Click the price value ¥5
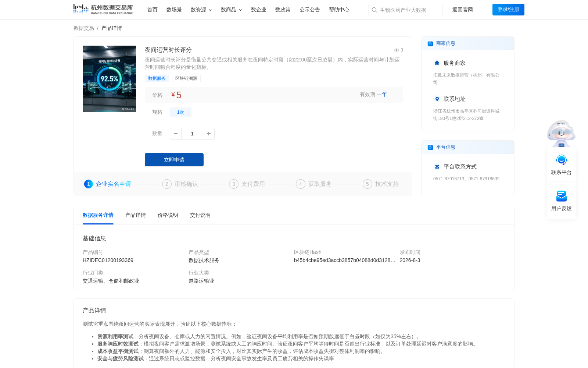The image size is (588, 368). [176, 95]
